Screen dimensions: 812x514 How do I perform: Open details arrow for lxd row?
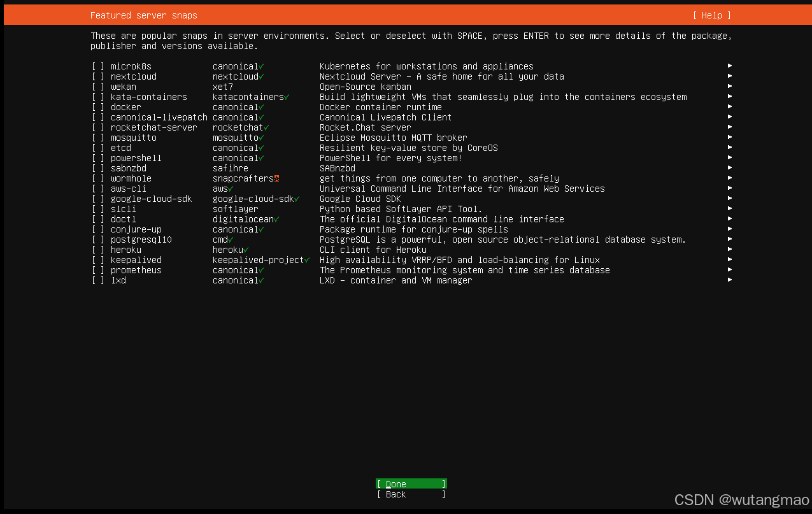click(x=730, y=280)
